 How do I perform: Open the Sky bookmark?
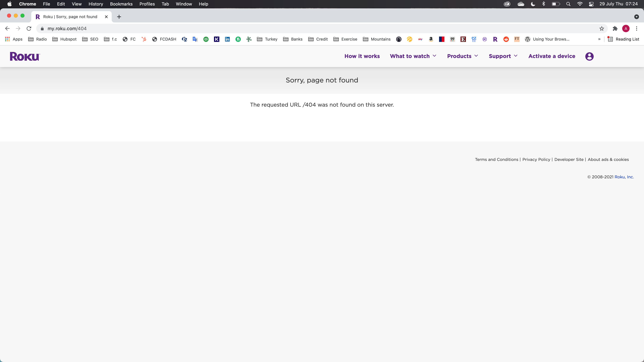(420, 39)
